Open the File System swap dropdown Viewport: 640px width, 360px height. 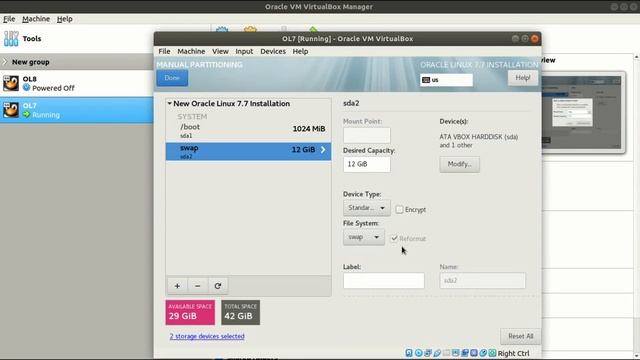[x=364, y=237]
